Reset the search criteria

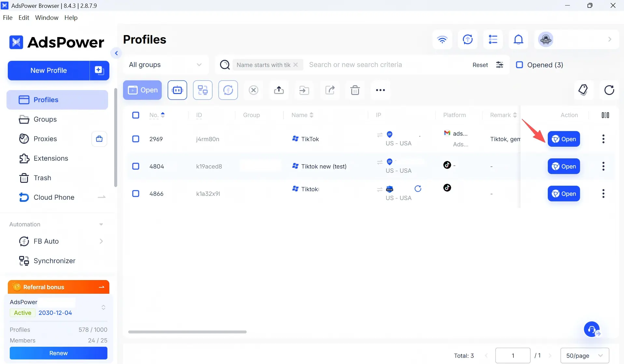click(x=480, y=65)
